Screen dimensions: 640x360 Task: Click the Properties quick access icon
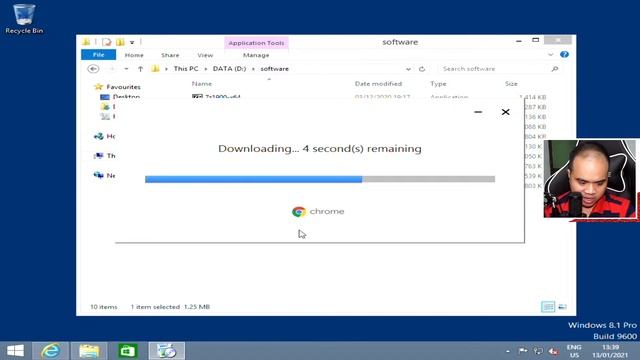pos(107,42)
